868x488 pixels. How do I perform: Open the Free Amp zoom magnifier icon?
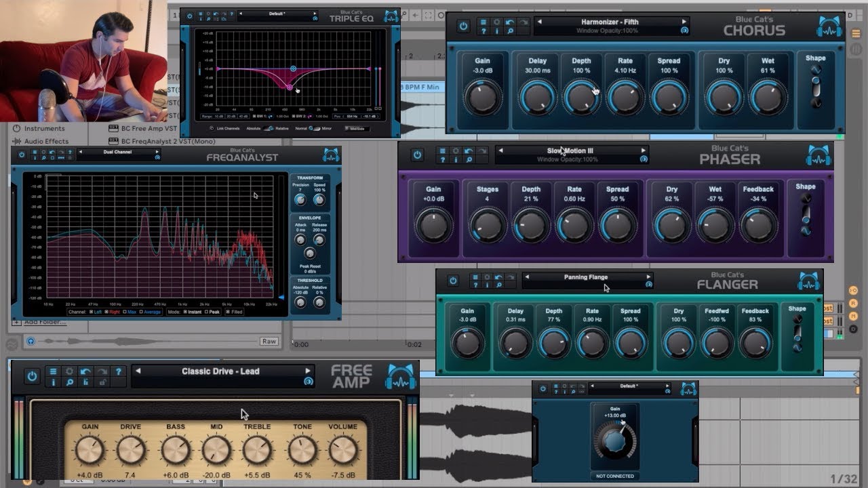[x=69, y=382]
